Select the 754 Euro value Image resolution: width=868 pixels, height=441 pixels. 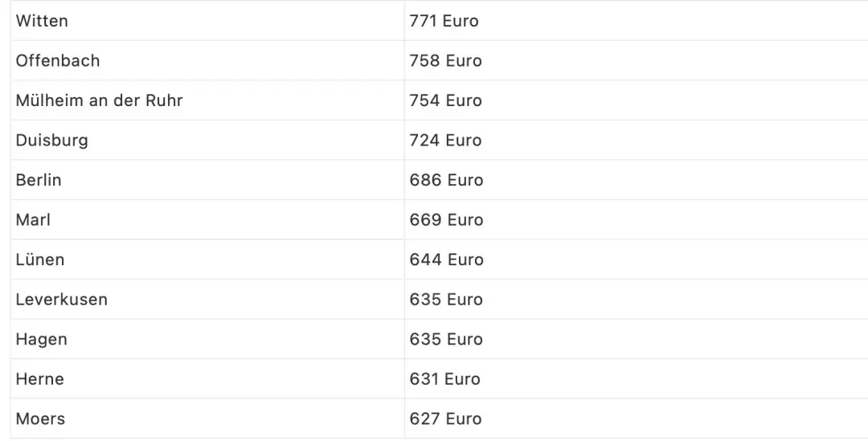click(445, 100)
